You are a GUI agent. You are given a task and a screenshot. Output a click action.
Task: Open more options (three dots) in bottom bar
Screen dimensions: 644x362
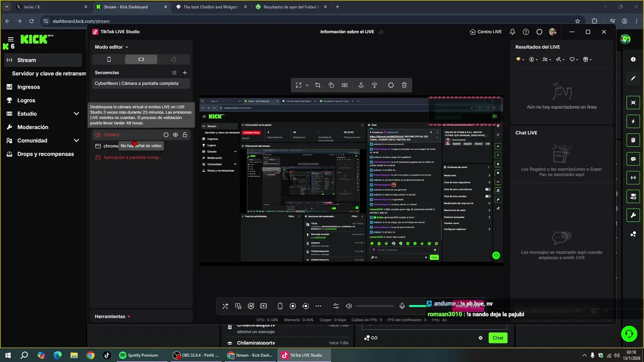click(x=318, y=306)
